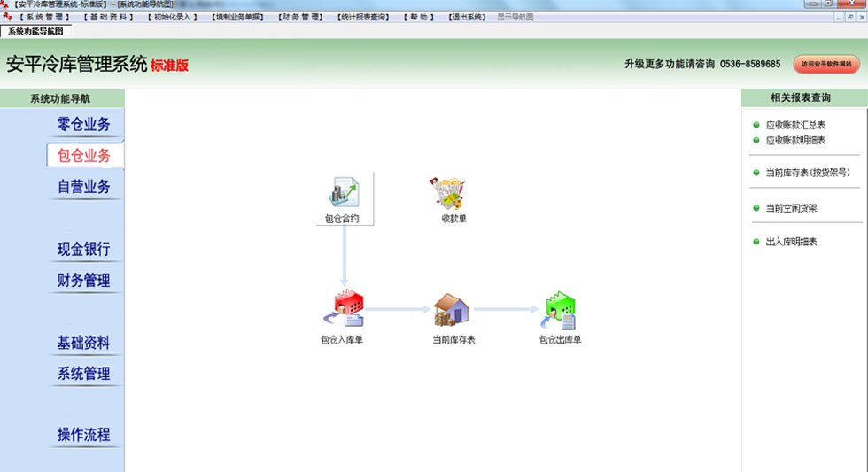Open the 应收账款汇总表 report
868x472 pixels.
[795, 125]
